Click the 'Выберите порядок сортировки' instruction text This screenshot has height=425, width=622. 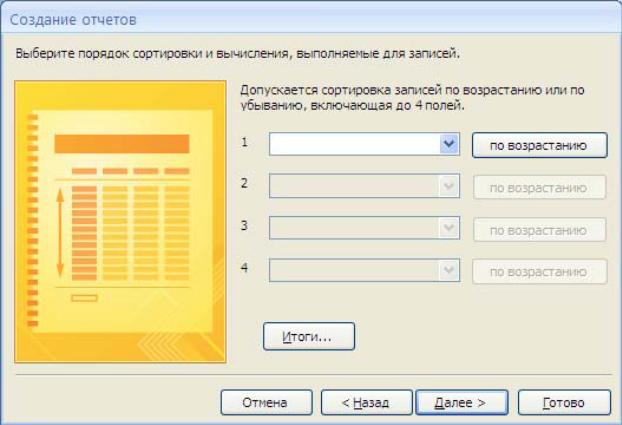[238, 53]
